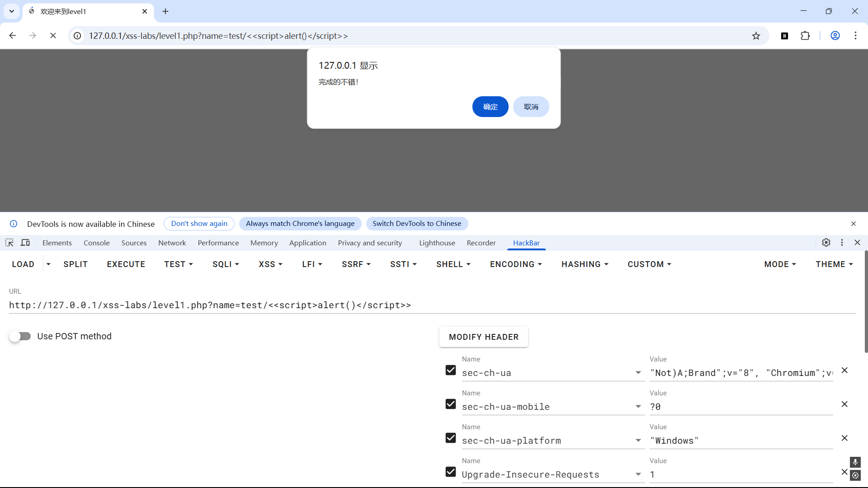Open the Chrome profile icon

point(835,36)
